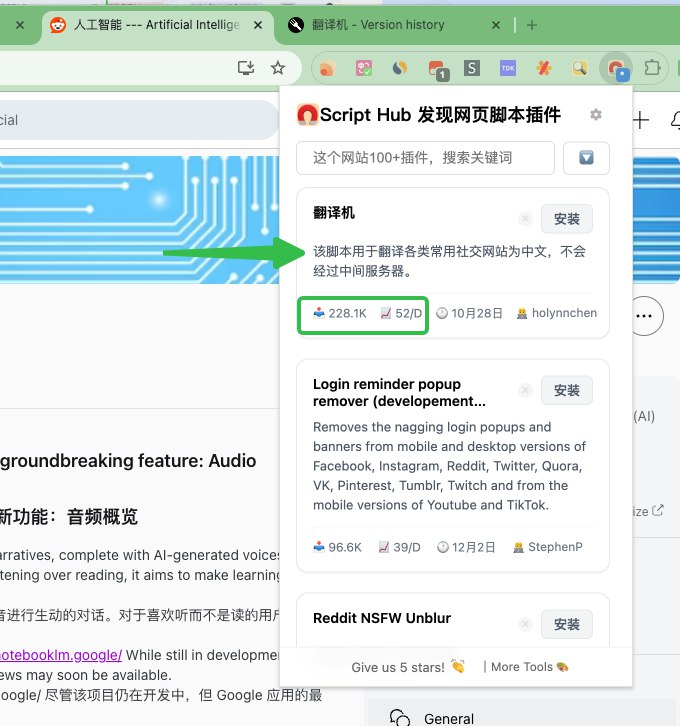This screenshot has width=680, height=726.
Task: Open the browser Extensions puzzle menu
Action: pyautogui.click(x=652, y=68)
